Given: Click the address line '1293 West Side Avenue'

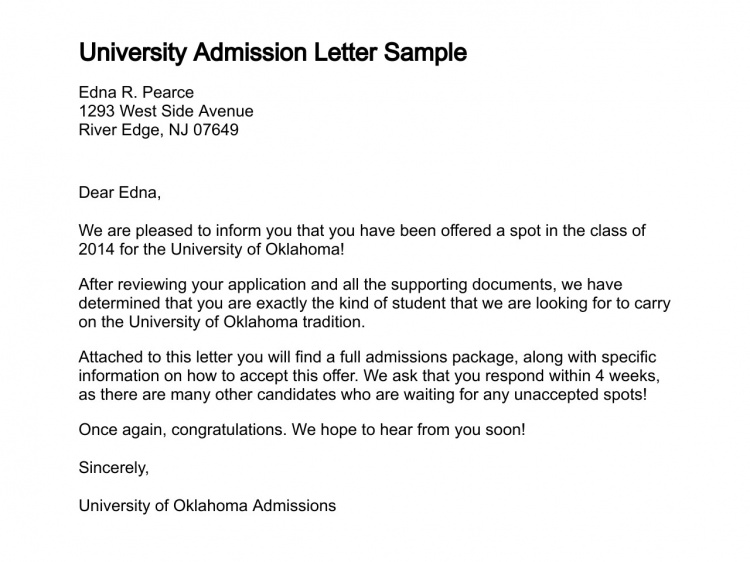Looking at the screenshot, I should click(166, 111).
